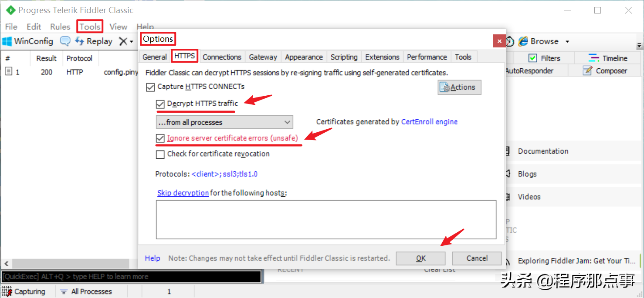Switch to Appearance tab in Options
This screenshot has height=298, width=644.
coord(304,57)
